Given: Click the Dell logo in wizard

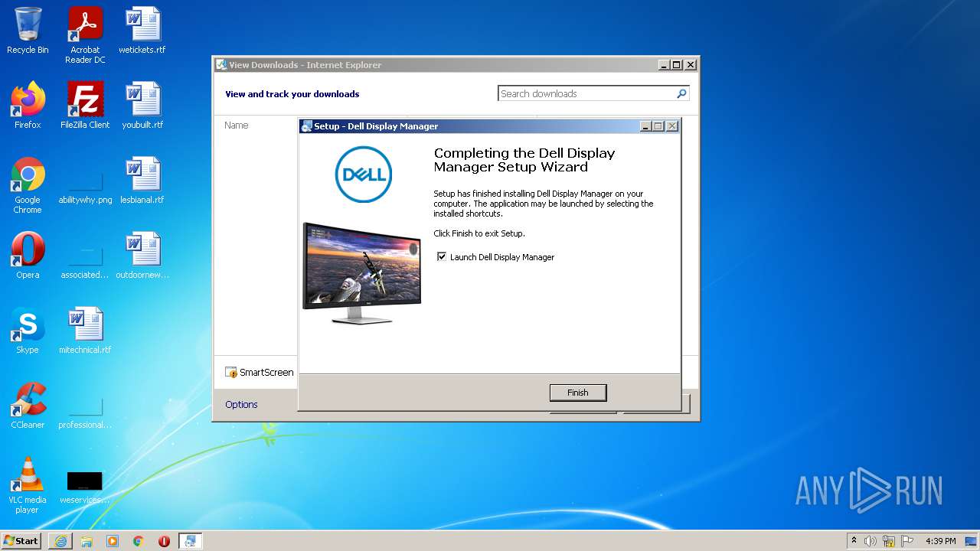Looking at the screenshot, I should coord(364,174).
